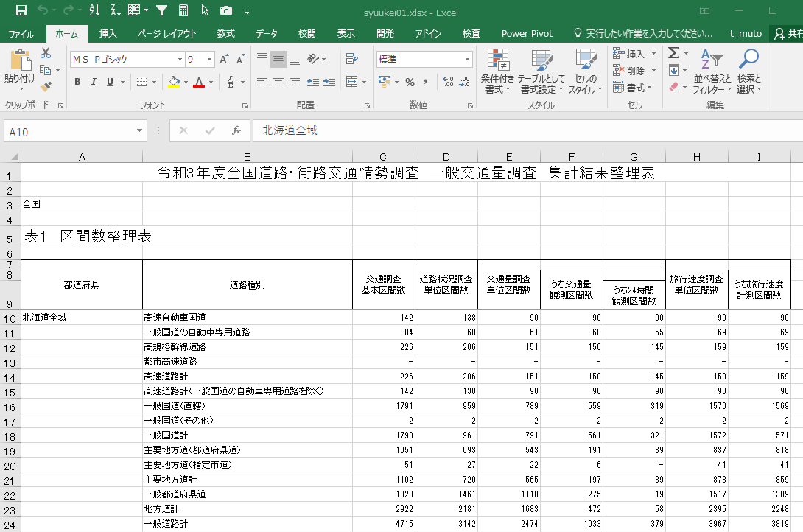Click the insert function fx icon

pos(236,131)
